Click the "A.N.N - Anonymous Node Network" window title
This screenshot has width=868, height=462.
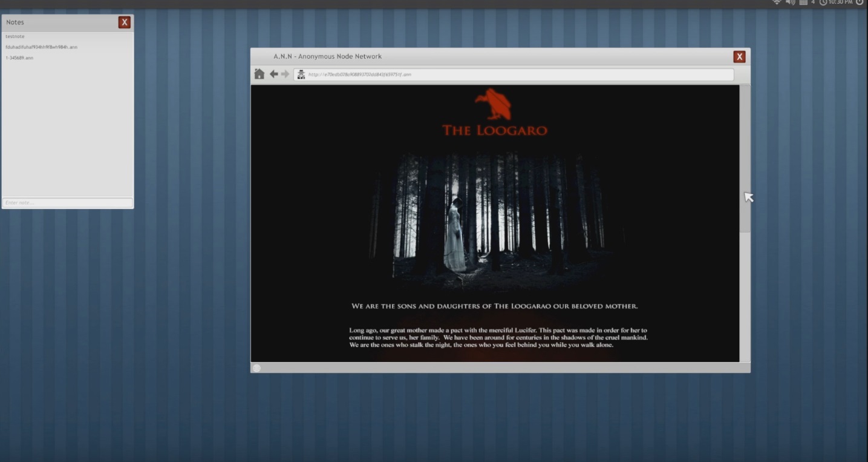tap(327, 56)
